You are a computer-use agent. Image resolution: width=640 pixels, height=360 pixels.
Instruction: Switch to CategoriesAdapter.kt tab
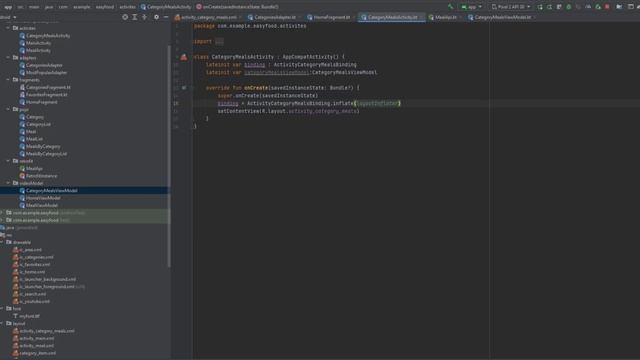[273, 17]
